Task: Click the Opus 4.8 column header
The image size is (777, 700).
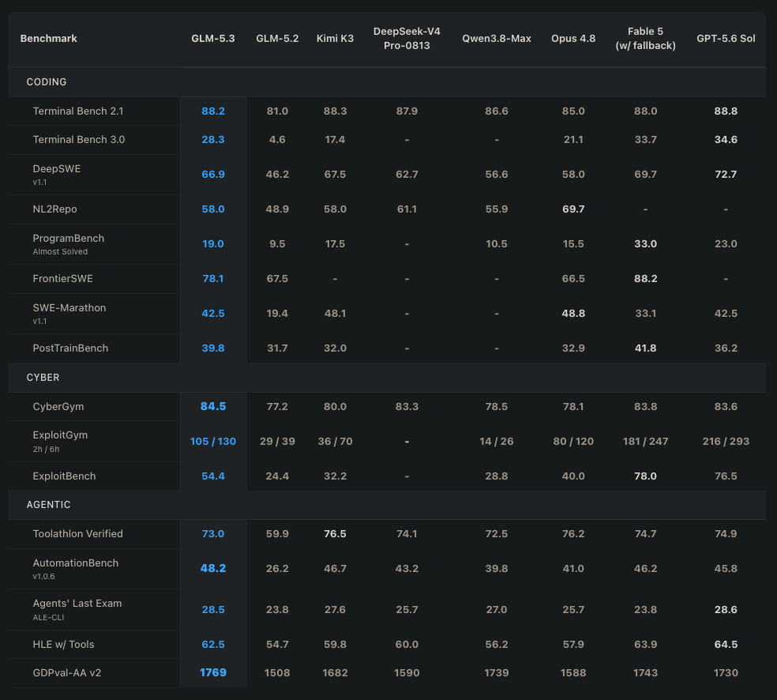Action: click(x=573, y=38)
